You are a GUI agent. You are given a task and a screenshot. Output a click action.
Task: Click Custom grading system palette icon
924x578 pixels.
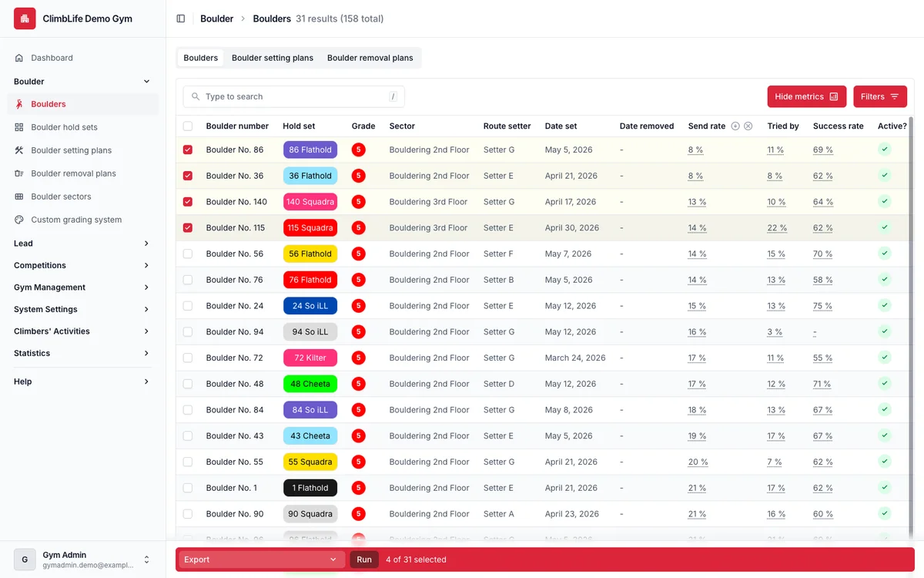click(19, 220)
